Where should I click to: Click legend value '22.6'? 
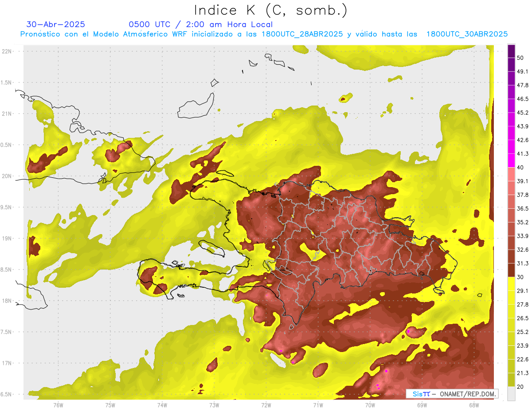click(523, 360)
